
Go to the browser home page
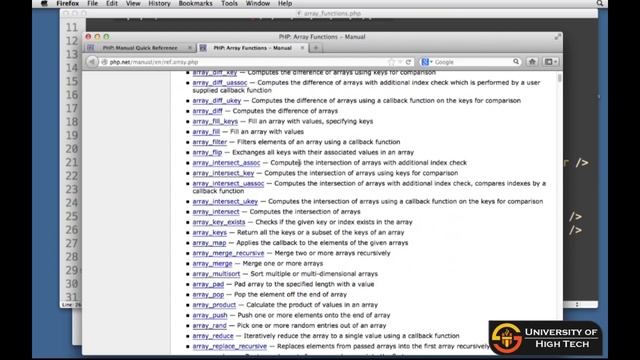532,62
